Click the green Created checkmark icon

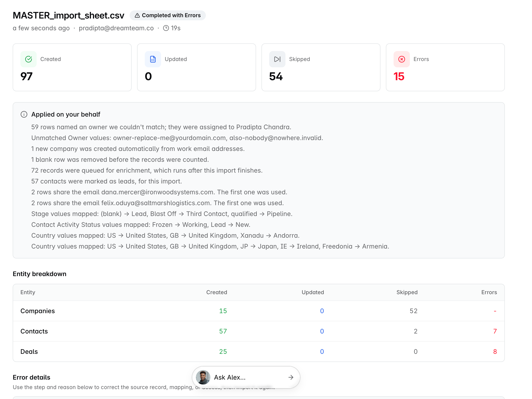(28, 59)
